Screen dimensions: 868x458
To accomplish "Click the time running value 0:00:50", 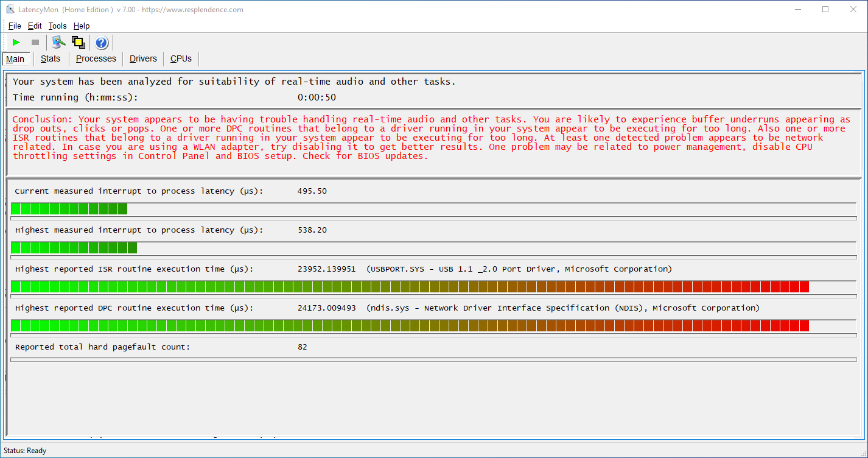I will pos(317,97).
